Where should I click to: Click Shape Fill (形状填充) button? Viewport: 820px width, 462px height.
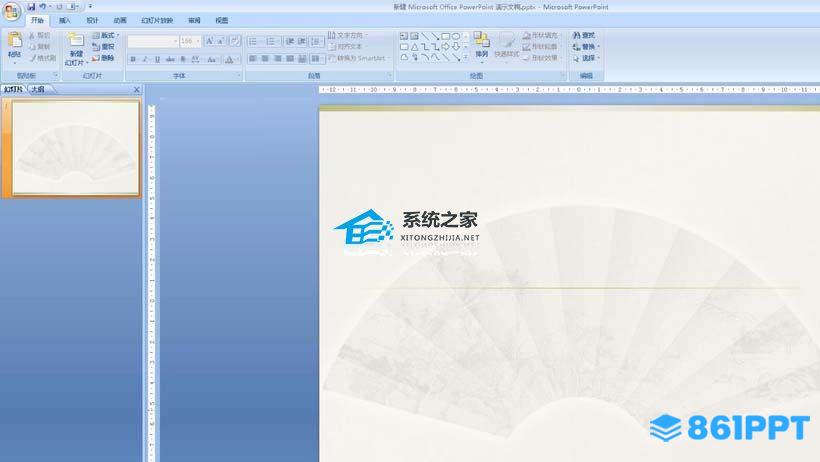tap(540, 35)
